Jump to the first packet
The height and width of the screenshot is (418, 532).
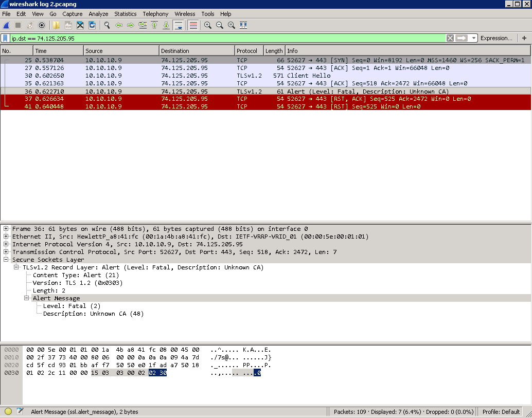[x=154, y=25]
